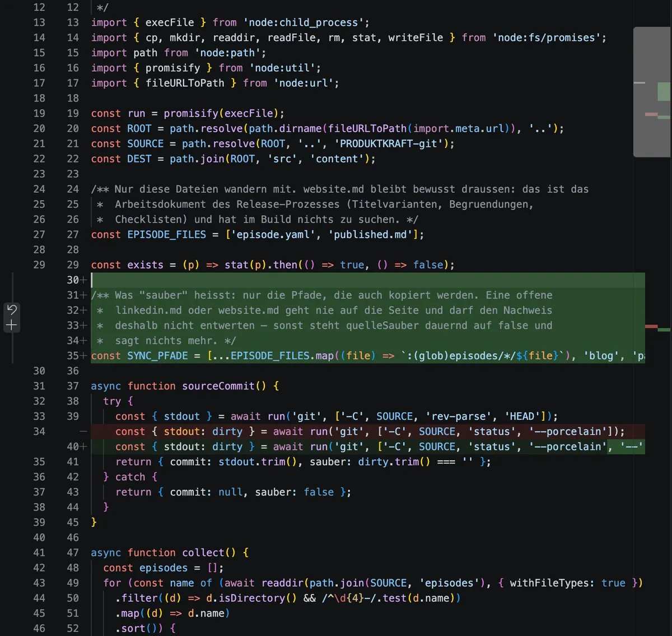Click 'exists' in the arrow function declaration
672x636 pixels.
[145, 264]
